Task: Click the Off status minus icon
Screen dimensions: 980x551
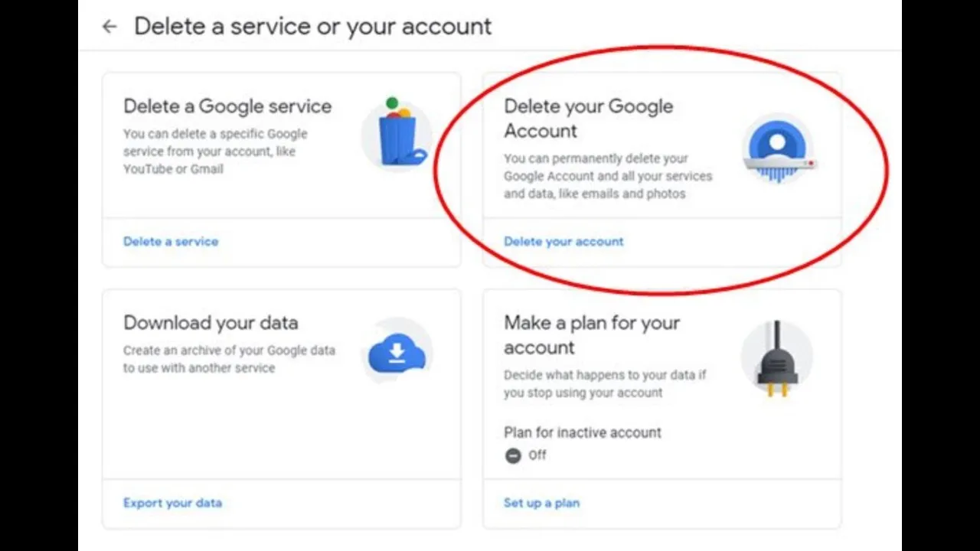Action: (x=512, y=455)
